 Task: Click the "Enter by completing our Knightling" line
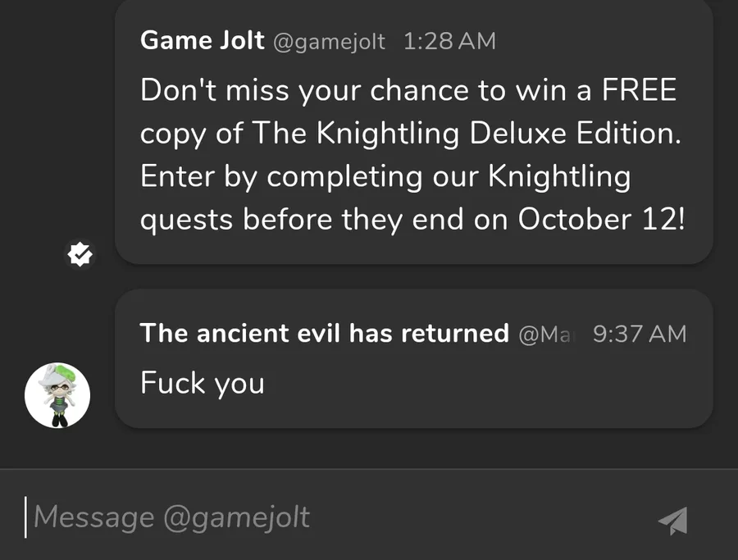385,177
